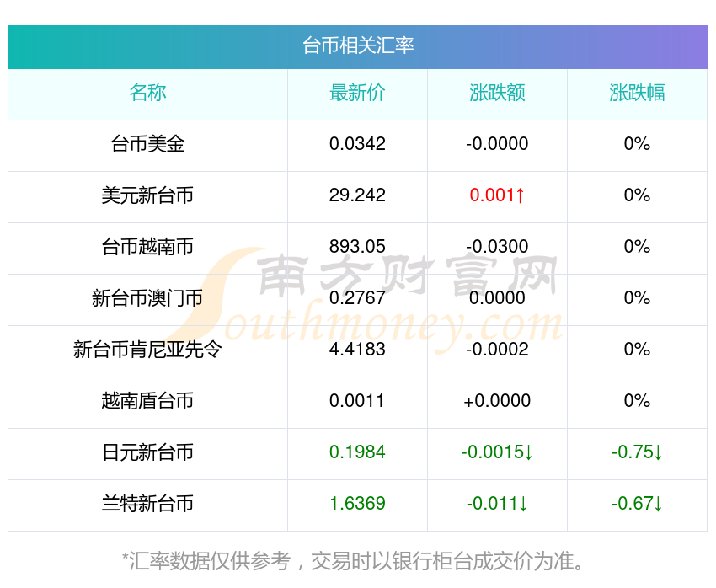Click the 新台币肯尼亚先令 row name
The image size is (716, 588).
[x=147, y=350]
